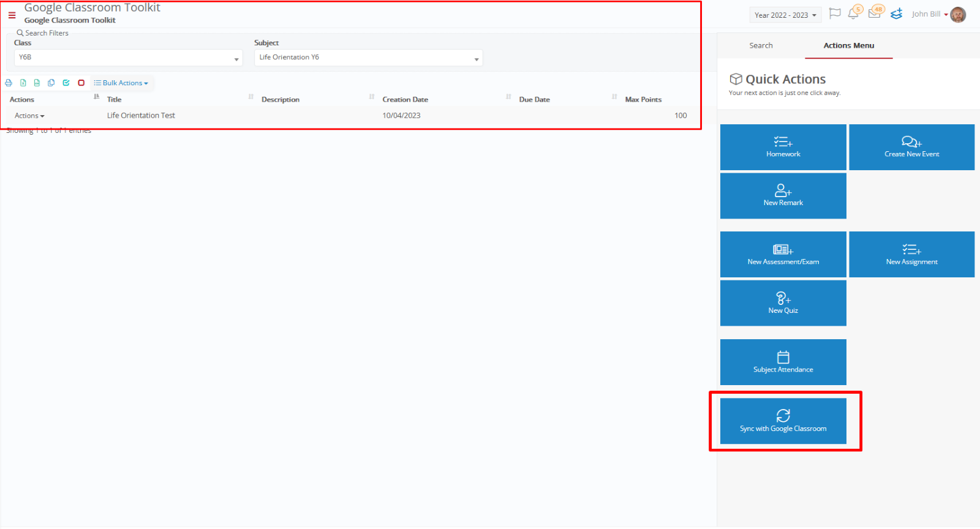Open the John Bill user menu

tap(929, 14)
